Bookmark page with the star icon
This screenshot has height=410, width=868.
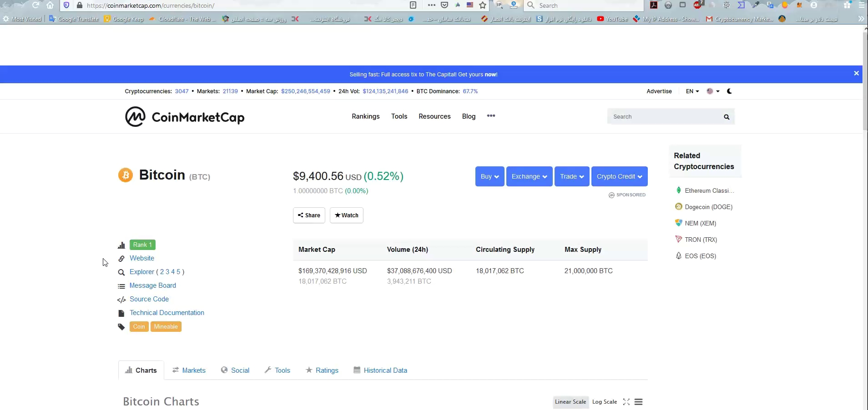coord(483,5)
